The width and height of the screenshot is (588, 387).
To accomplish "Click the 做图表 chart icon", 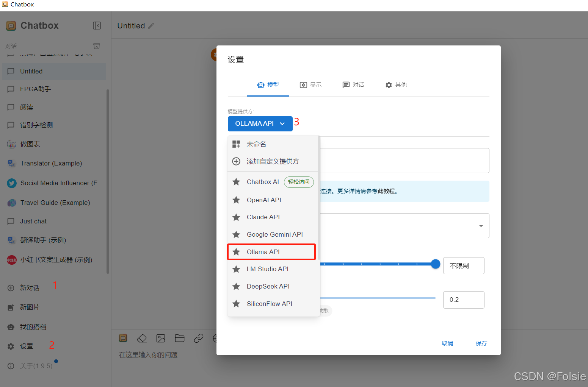I will click(x=11, y=144).
